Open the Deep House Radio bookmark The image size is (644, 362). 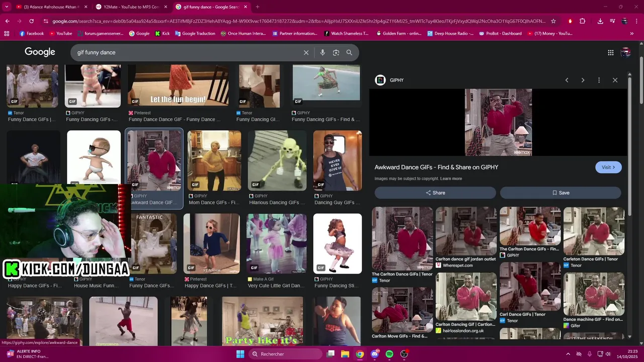click(450, 34)
